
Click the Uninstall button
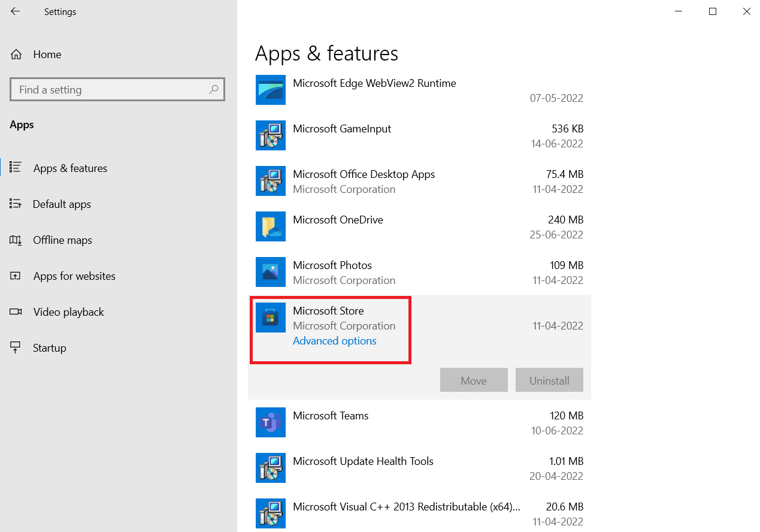[x=549, y=380]
